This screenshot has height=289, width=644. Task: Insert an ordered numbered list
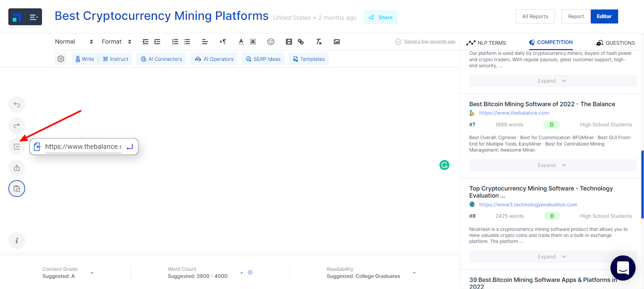[x=175, y=42]
